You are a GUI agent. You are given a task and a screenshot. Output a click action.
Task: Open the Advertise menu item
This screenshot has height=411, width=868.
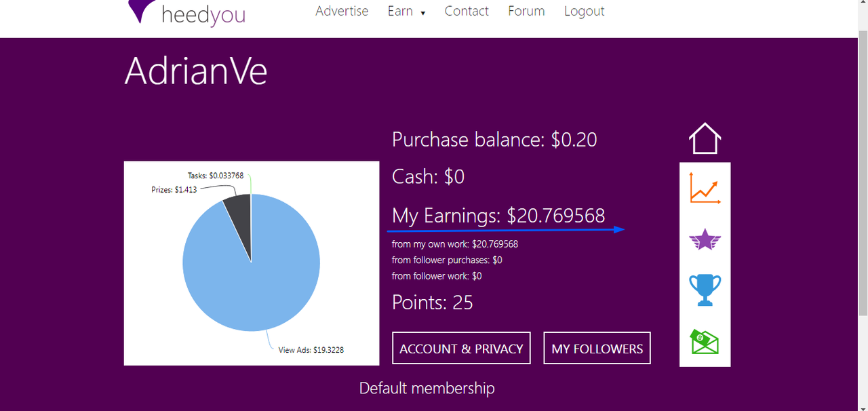(x=342, y=11)
